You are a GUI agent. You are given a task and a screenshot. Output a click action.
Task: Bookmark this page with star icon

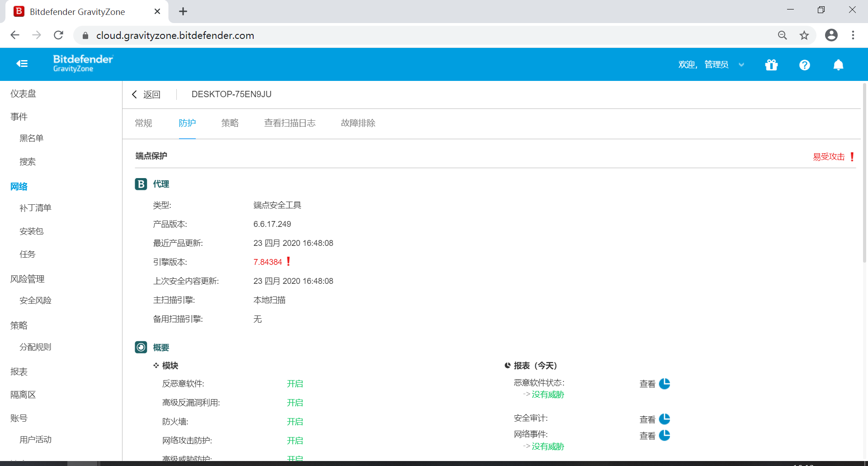[804, 35]
